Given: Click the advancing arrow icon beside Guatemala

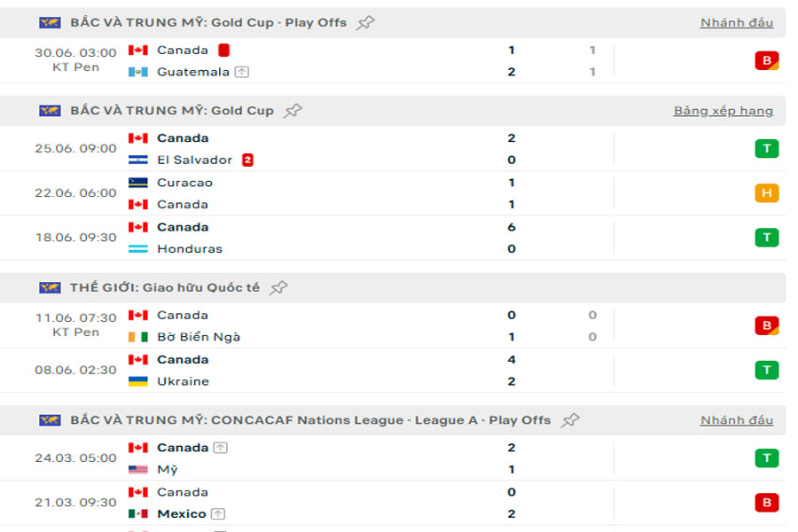Looking at the screenshot, I should coord(242,72).
